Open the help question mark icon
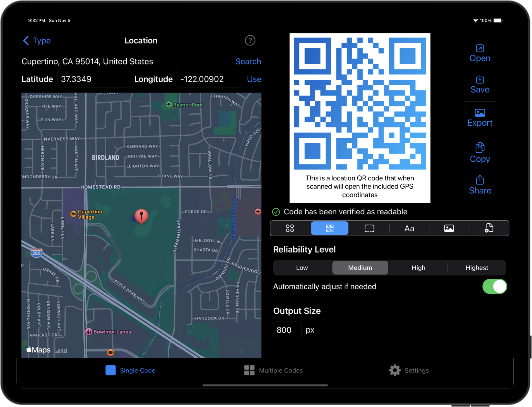The image size is (532, 407). [250, 41]
